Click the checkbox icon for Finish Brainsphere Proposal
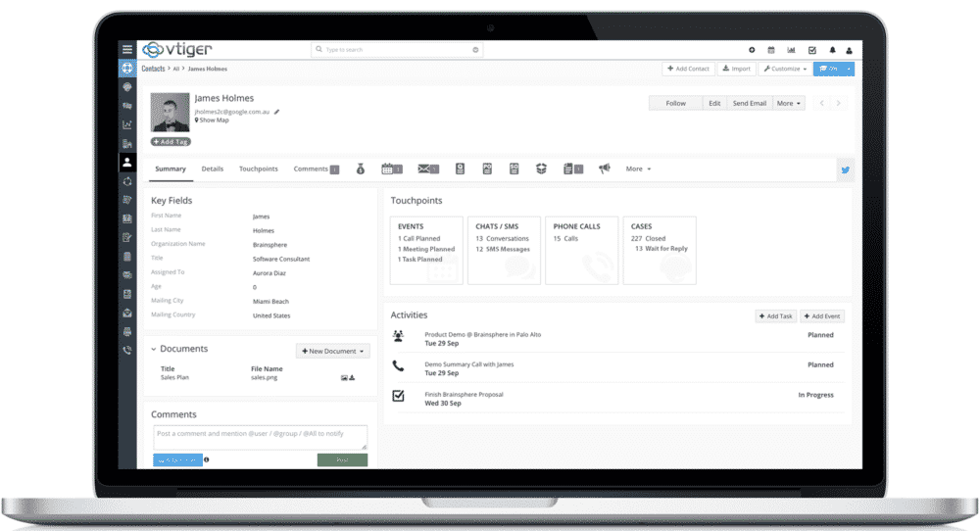This screenshot has width=980, height=531. pyautogui.click(x=398, y=396)
